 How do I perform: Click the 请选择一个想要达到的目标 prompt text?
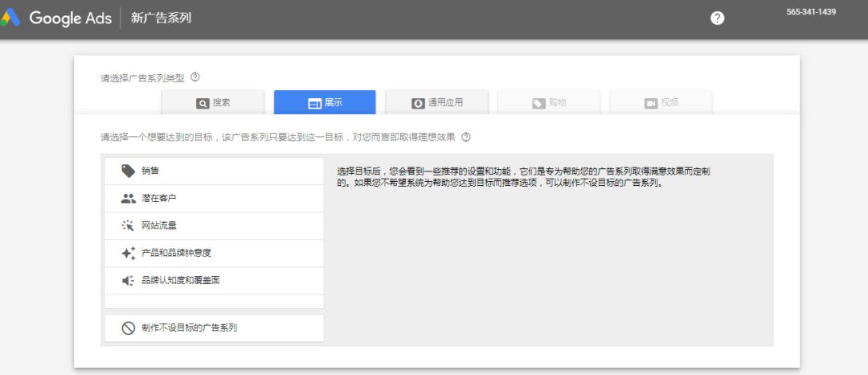(x=278, y=138)
